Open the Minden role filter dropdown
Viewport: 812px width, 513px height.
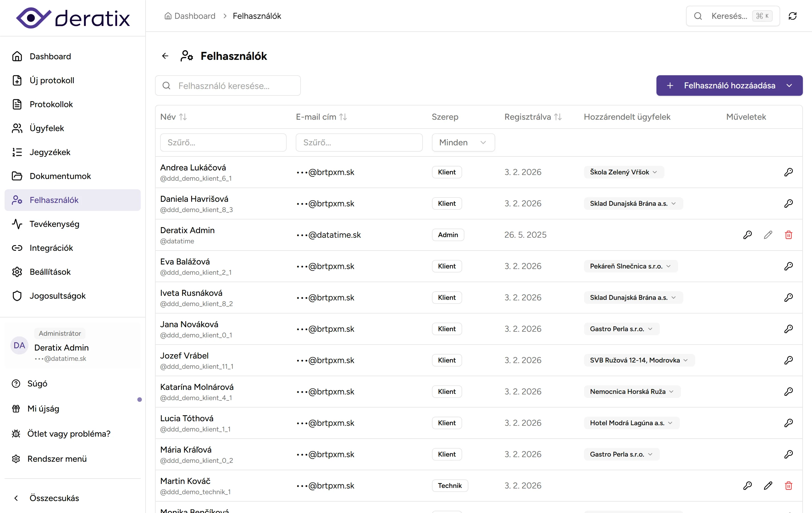[463, 143]
